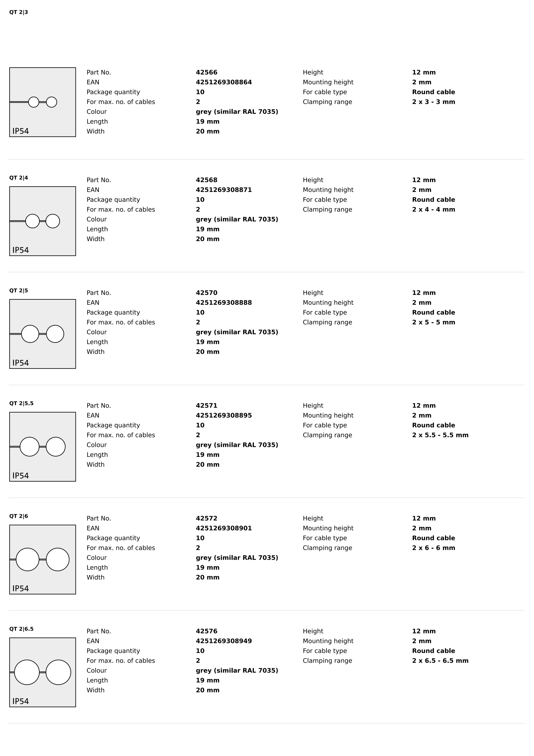The height and width of the screenshot is (756, 534).
Task: Select EAN 4251269308901
Action: coord(223,528)
